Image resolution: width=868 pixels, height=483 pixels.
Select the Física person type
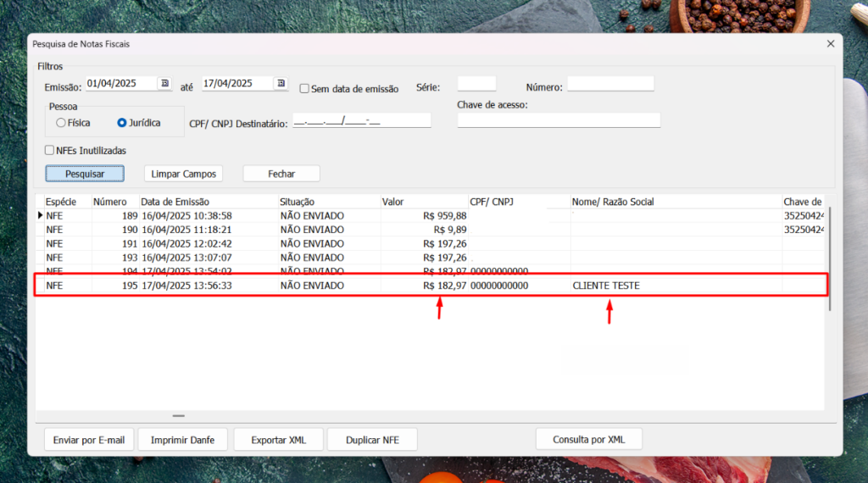coord(61,123)
